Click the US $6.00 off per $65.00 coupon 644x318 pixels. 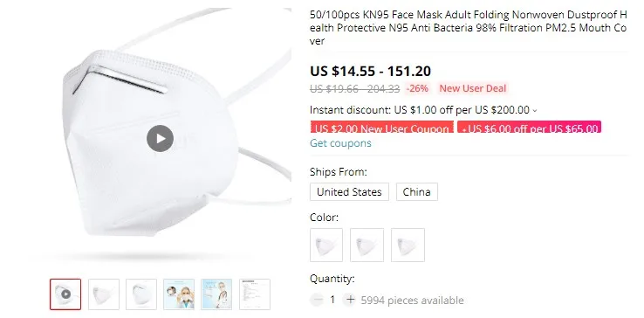coord(530,127)
